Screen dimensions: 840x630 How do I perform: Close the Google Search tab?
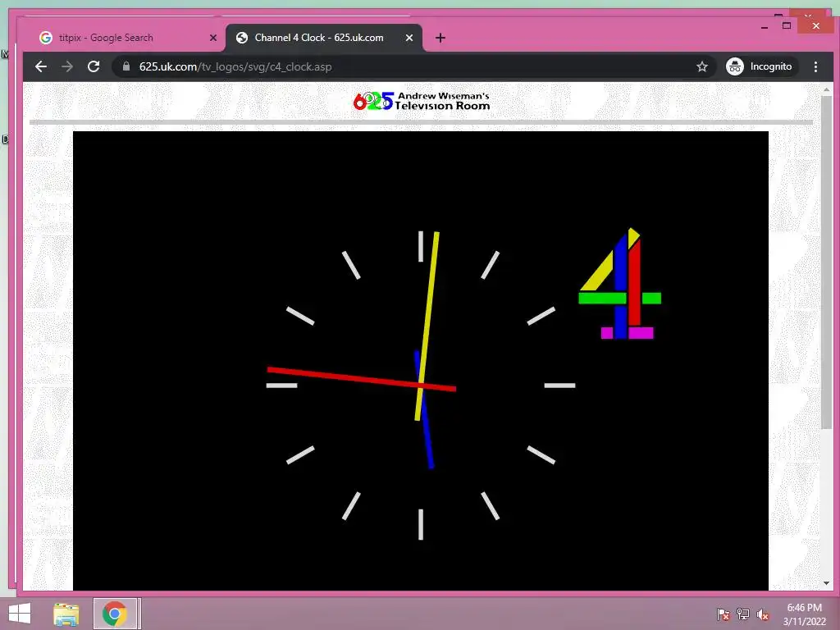(213, 38)
